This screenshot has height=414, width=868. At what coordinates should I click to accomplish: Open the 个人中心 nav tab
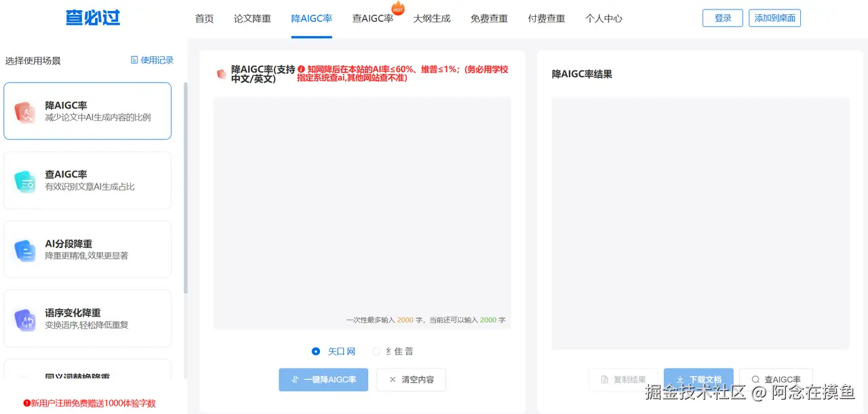pyautogui.click(x=604, y=19)
